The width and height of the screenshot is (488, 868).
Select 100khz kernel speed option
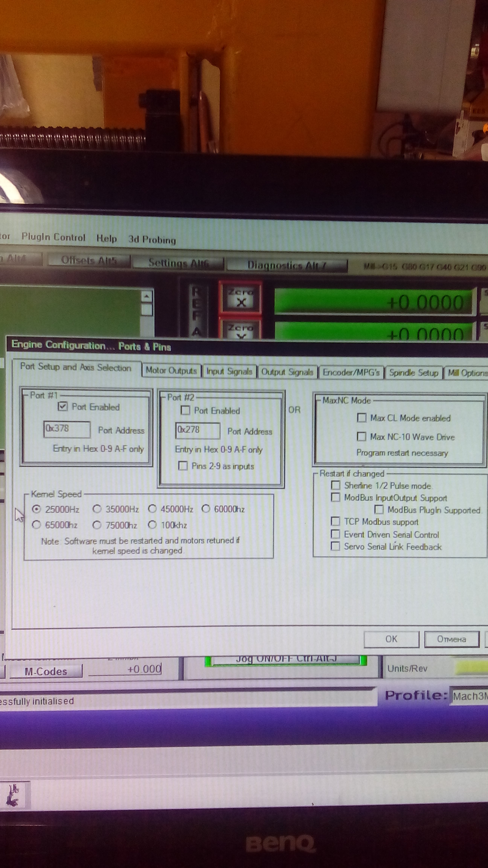(x=152, y=525)
